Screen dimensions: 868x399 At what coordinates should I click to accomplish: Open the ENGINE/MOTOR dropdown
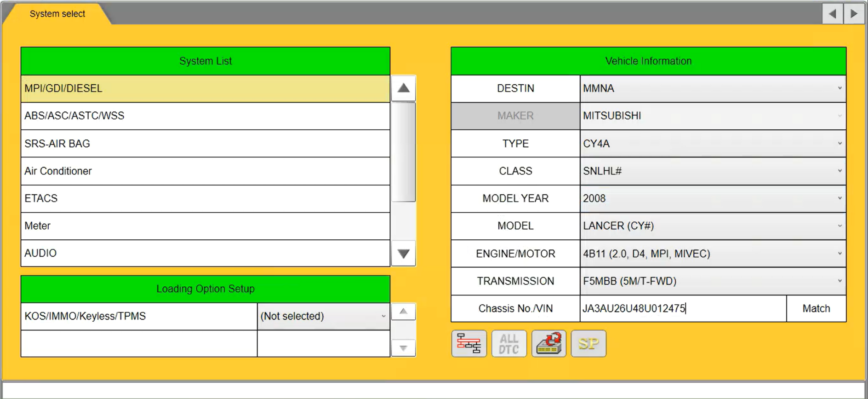[x=713, y=254]
